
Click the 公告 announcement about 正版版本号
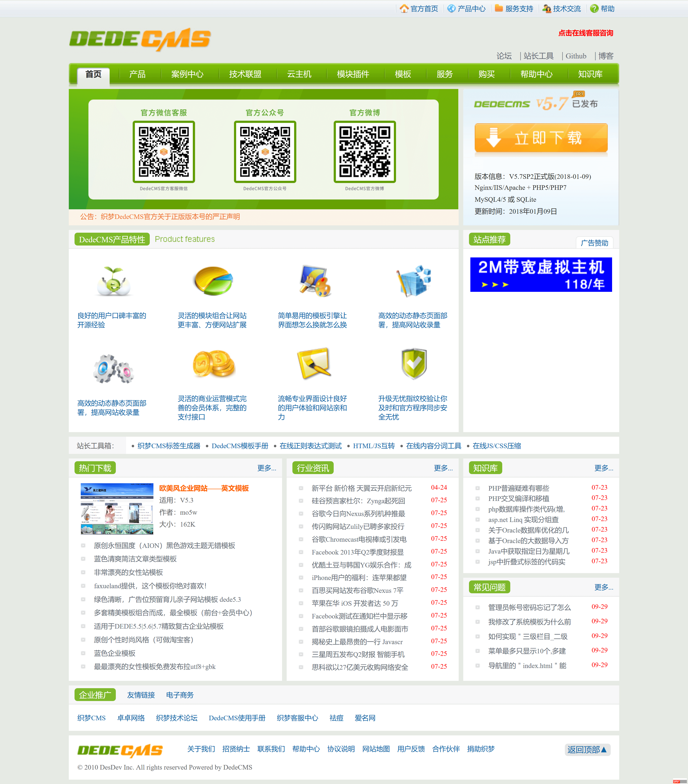[x=160, y=217]
